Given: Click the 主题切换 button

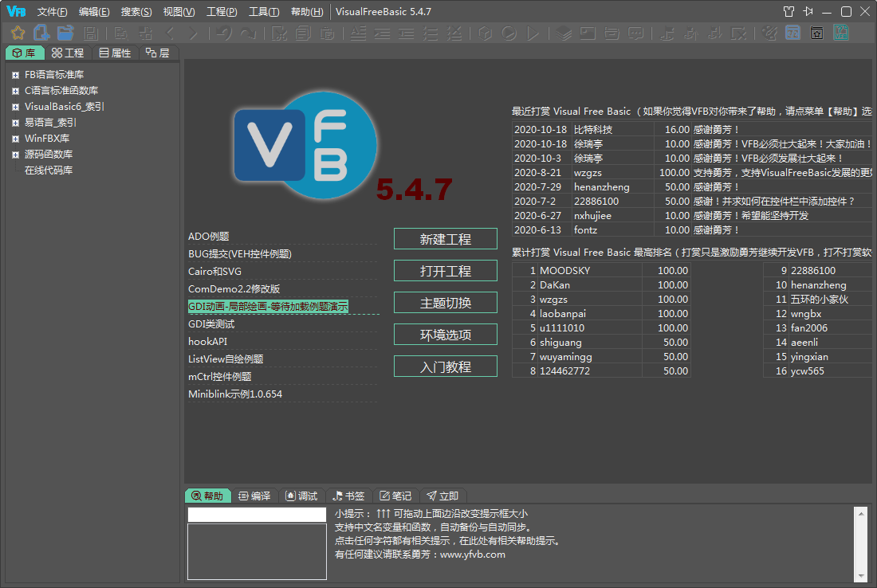Looking at the screenshot, I should point(445,303).
